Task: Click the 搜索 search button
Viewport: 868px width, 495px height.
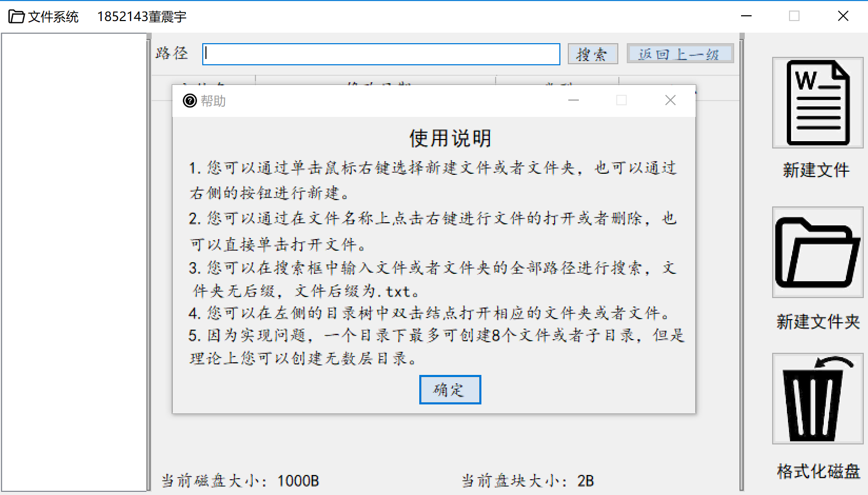Action: 592,54
